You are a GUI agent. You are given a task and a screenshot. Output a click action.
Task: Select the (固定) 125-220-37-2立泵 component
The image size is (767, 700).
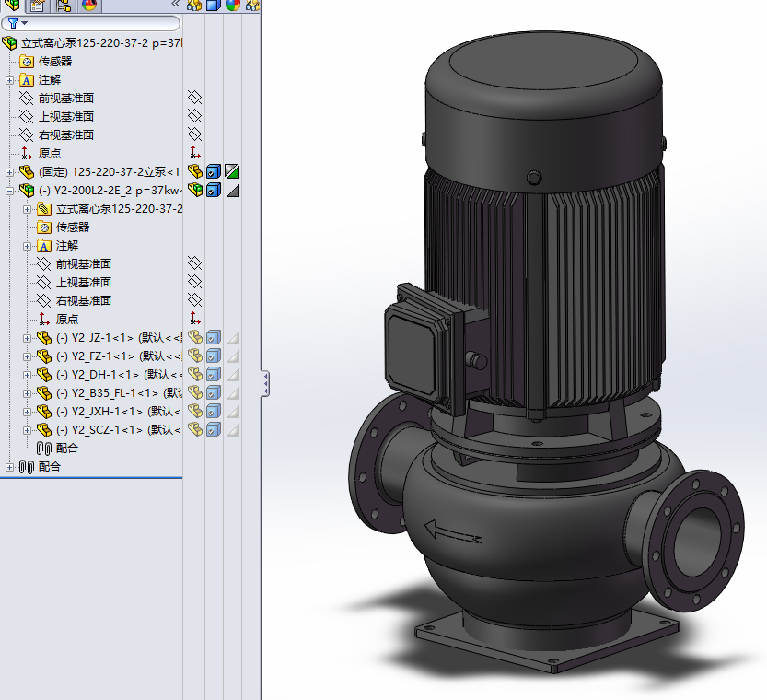coord(109,172)
